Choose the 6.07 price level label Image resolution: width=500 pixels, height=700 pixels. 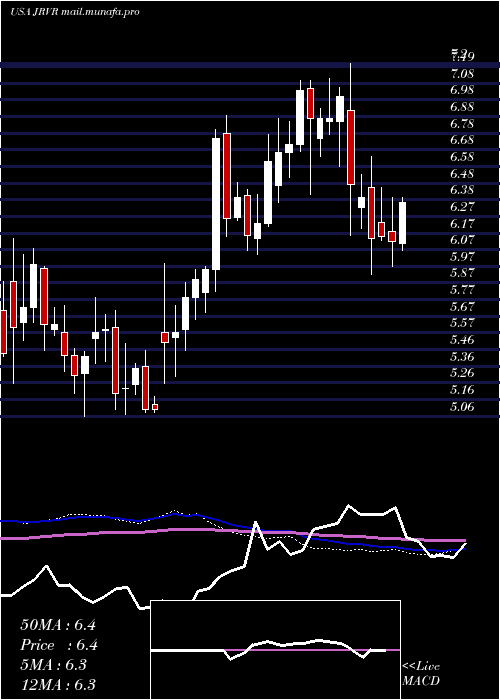(x=462, y=240)
